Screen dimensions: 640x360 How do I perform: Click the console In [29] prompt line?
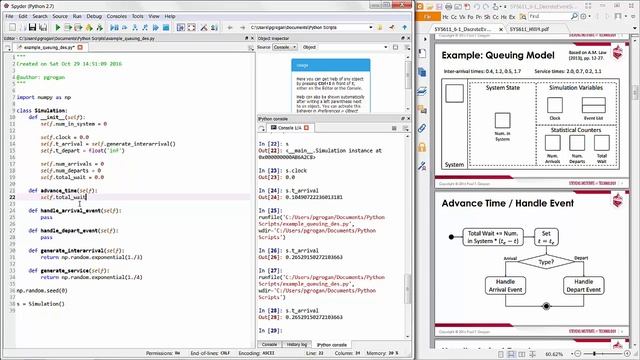coord(270,331)
